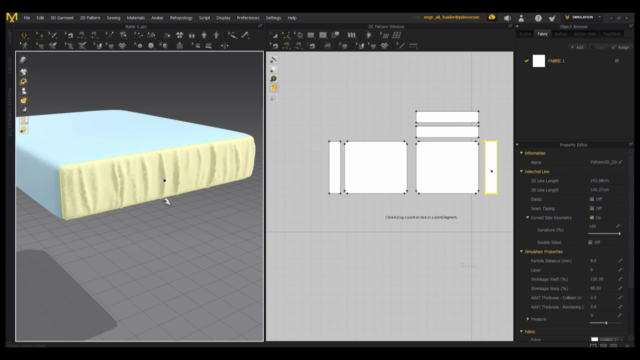Click the cloud sync icon in the top bar
The height and width of the screenshot is (360, 640).
[x=492, y=17]
